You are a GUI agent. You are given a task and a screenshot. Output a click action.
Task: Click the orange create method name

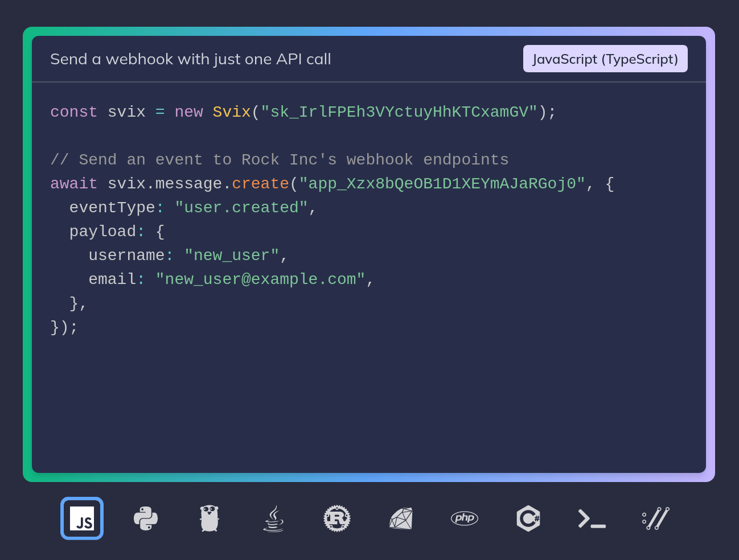(x=260, y=184)
